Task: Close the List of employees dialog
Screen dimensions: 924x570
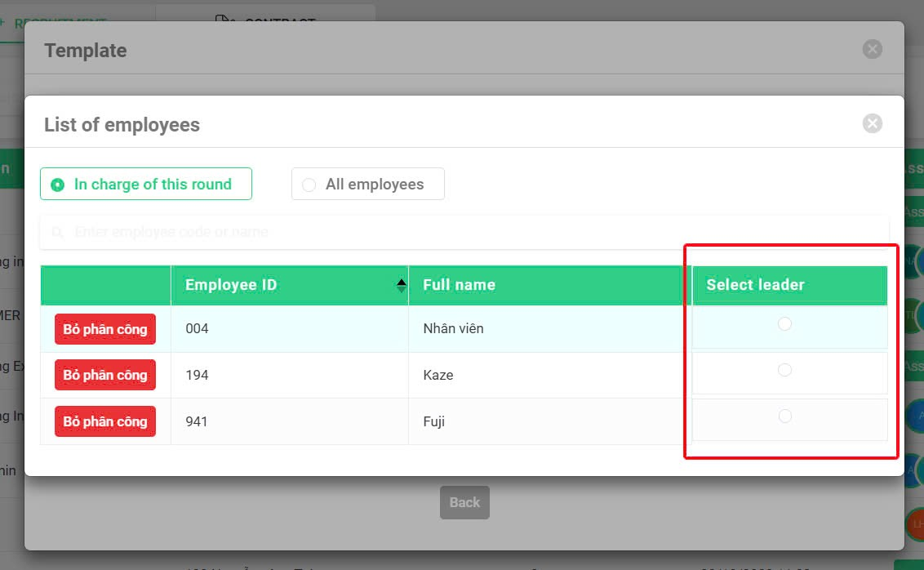Action: click(872, 123)
